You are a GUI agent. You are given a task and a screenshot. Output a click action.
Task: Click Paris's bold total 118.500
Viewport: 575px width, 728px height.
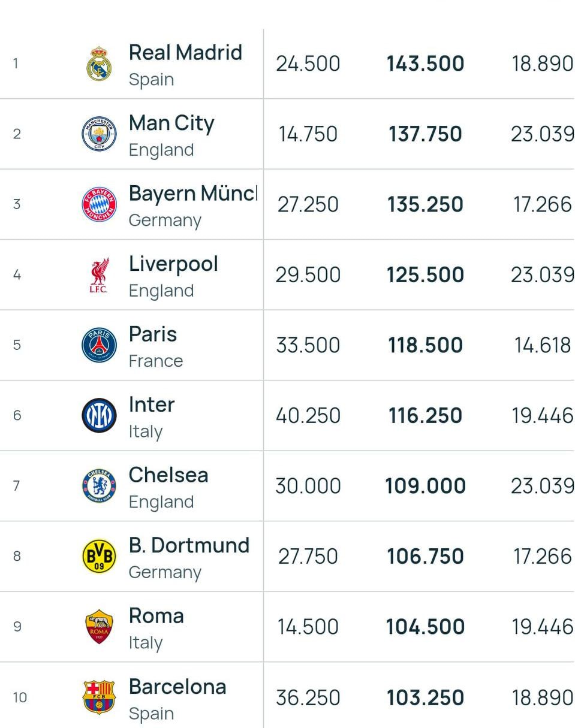tap(425, 346)
